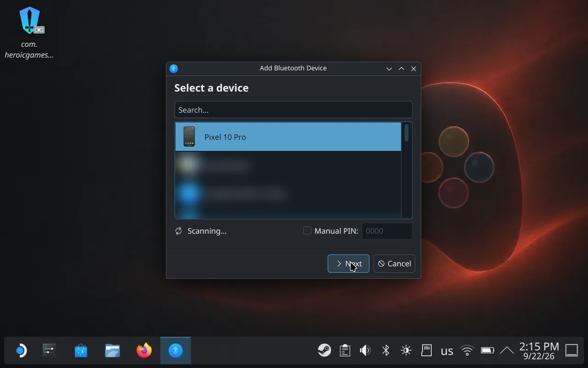Open the Wi-Fi networks tray icon
588x368 pixels.
467,351
